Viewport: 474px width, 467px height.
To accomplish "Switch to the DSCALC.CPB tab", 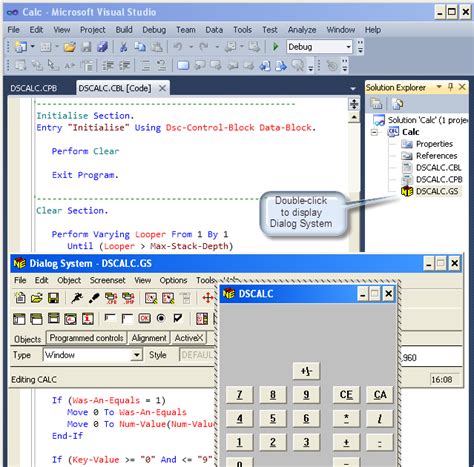I will [34, 88].
